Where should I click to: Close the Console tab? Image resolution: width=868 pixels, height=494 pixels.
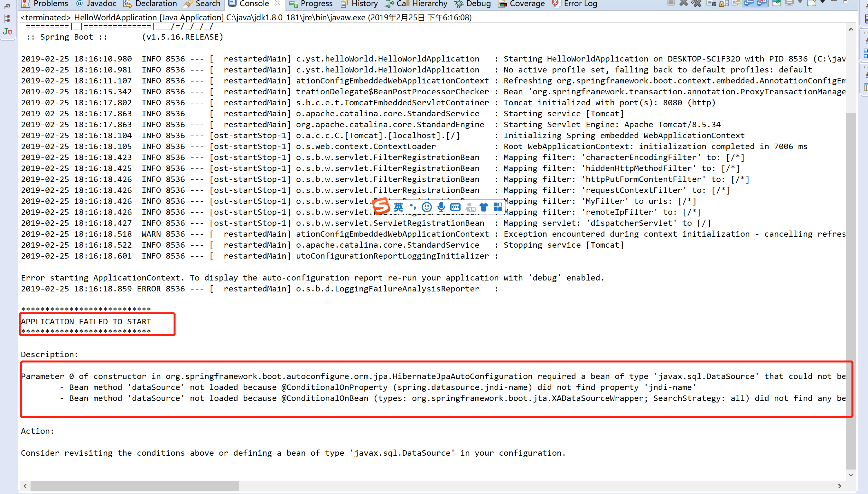coord(277,4)
